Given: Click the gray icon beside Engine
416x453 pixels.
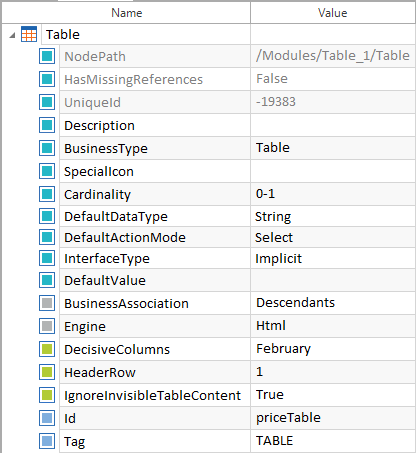Looking at the screenshot, I should coord(47,326).
